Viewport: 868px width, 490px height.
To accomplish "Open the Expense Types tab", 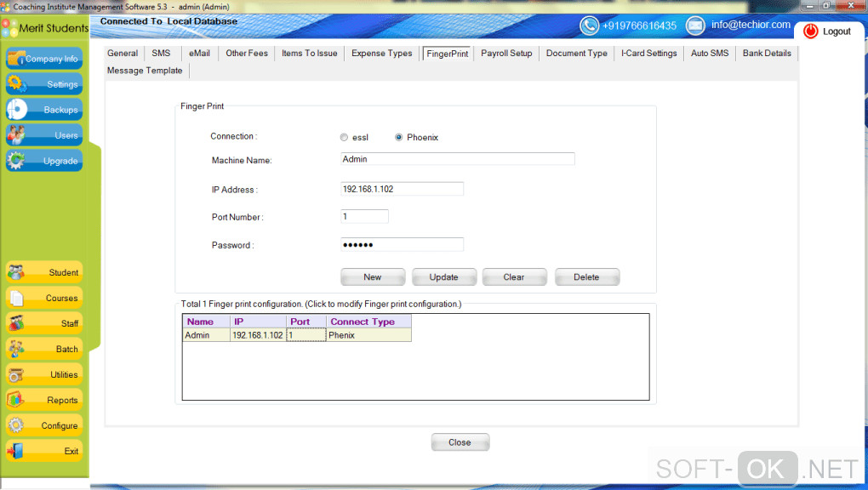I will tap(382, 53).
